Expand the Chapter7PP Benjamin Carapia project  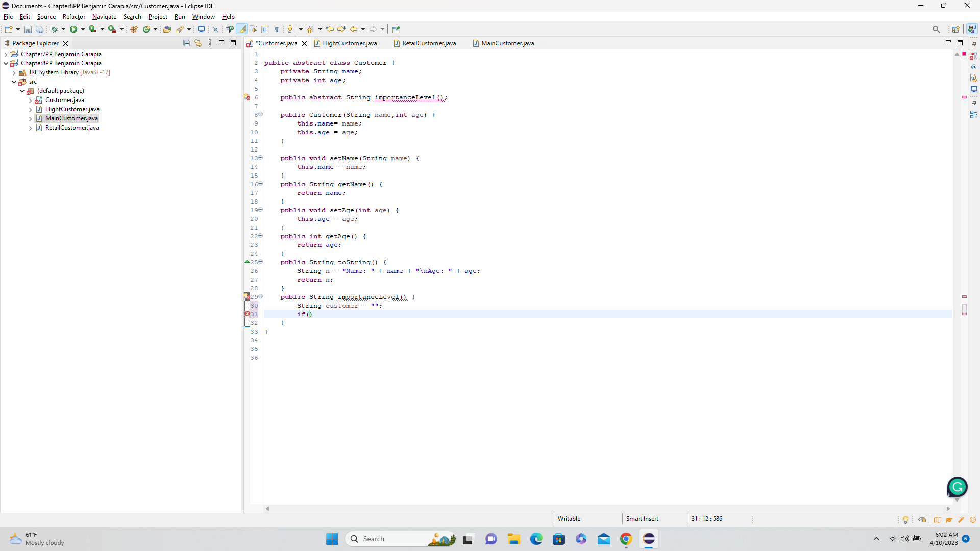point(6,54)
